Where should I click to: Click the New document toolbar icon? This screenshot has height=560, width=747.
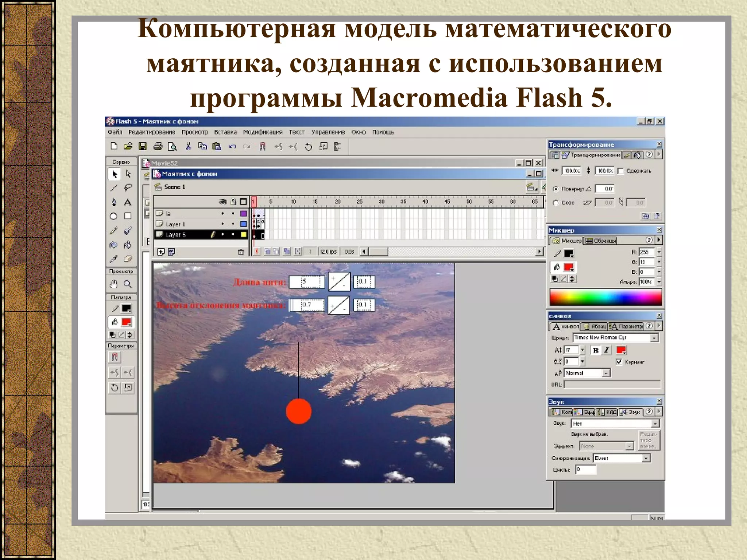point(114,147)
